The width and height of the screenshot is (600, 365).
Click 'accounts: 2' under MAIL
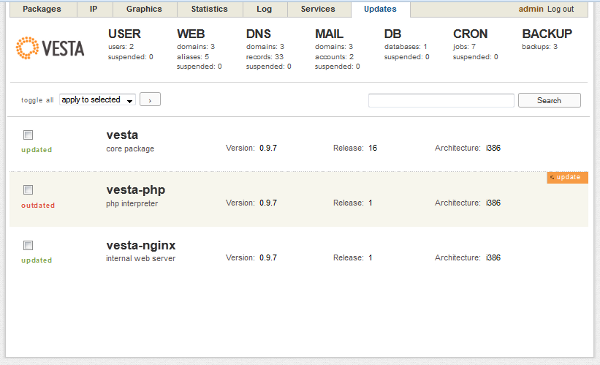point(334,57)
